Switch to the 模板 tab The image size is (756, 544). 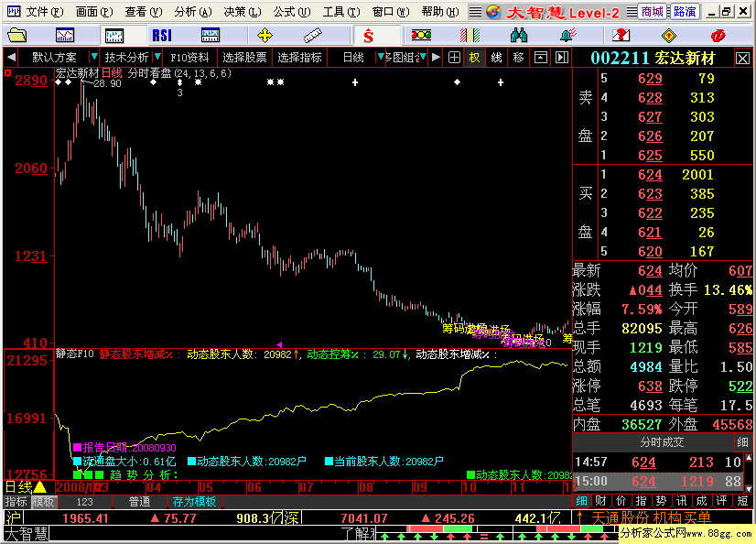click(x=43, y=502)
